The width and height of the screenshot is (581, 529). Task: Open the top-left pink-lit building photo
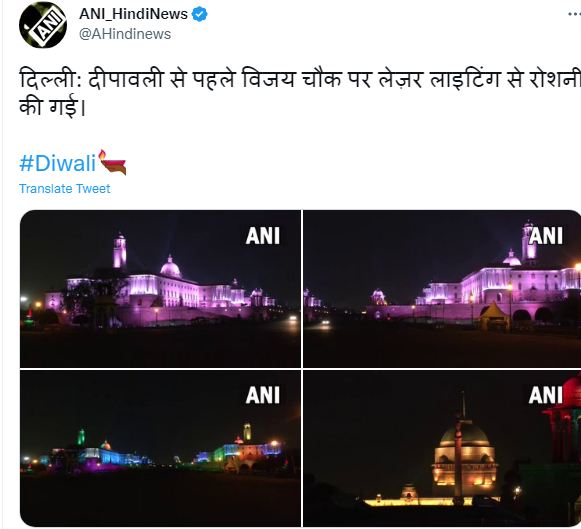click(160, 289)
